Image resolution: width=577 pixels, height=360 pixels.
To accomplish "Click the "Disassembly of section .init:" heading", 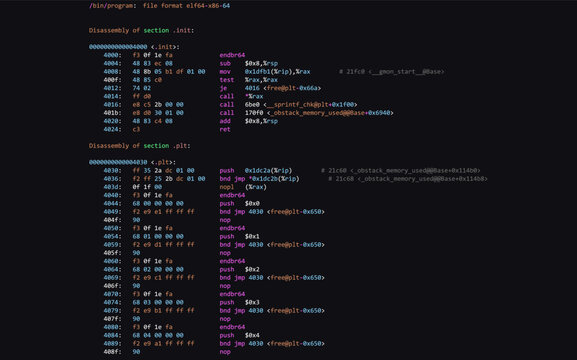I will click(141, 30).
